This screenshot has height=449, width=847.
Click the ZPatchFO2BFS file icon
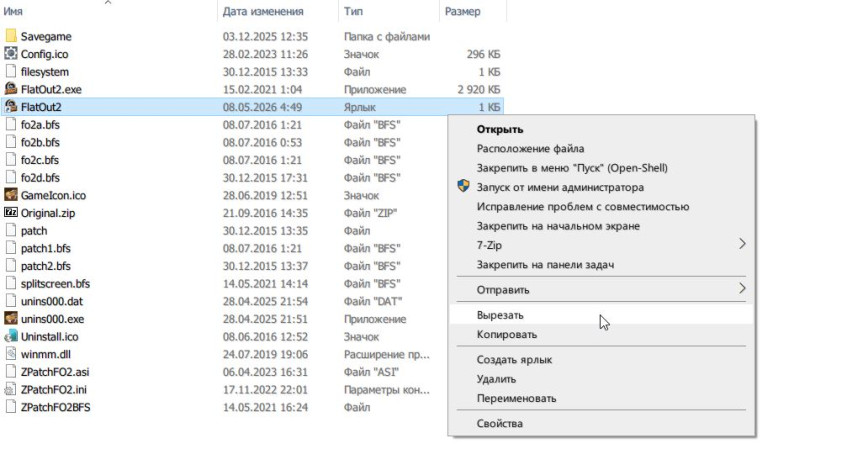[x=11, y=407]
